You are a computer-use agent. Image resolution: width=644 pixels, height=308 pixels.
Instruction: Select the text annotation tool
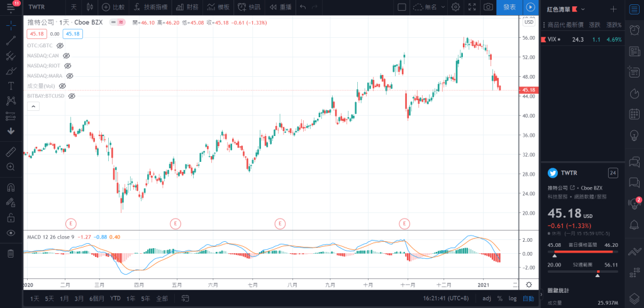pos(11,86)
